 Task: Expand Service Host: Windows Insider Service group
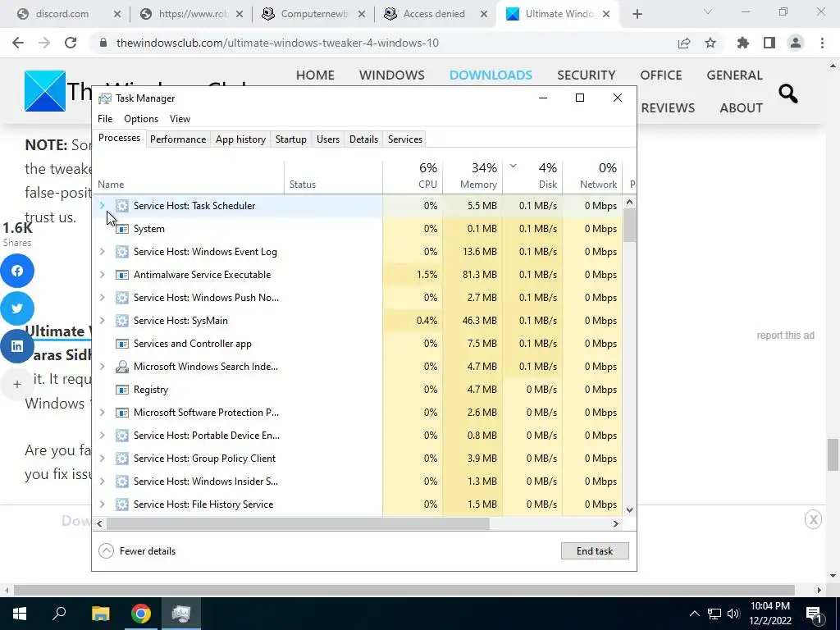103,481
